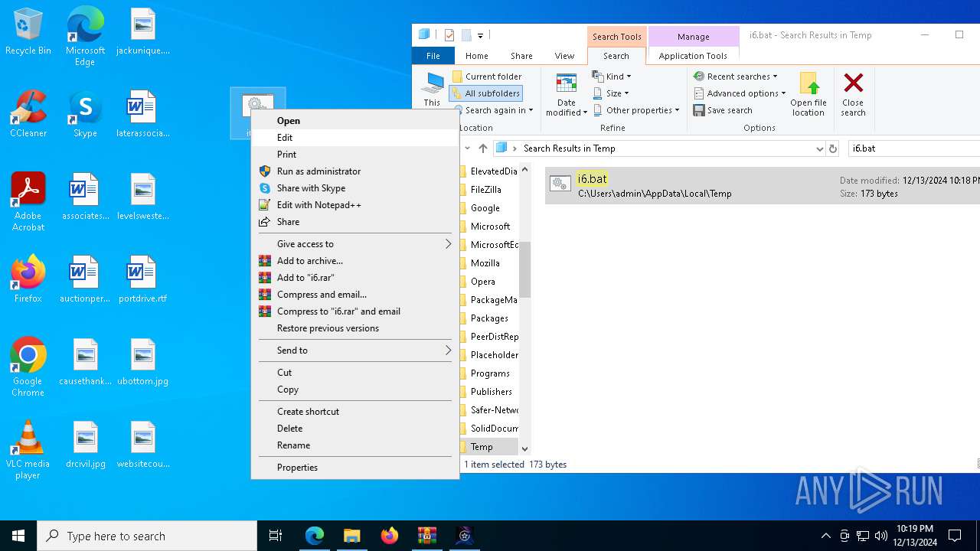Open the Recent searches dropdown
The height and width of the screenshot is (551, 980).
(x=736, y=77)
